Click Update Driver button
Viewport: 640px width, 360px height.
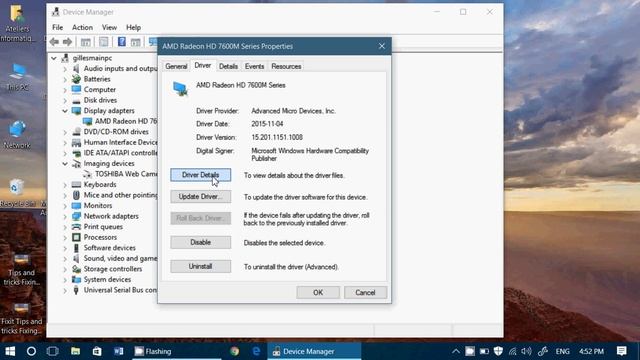[x=200, y=196]
